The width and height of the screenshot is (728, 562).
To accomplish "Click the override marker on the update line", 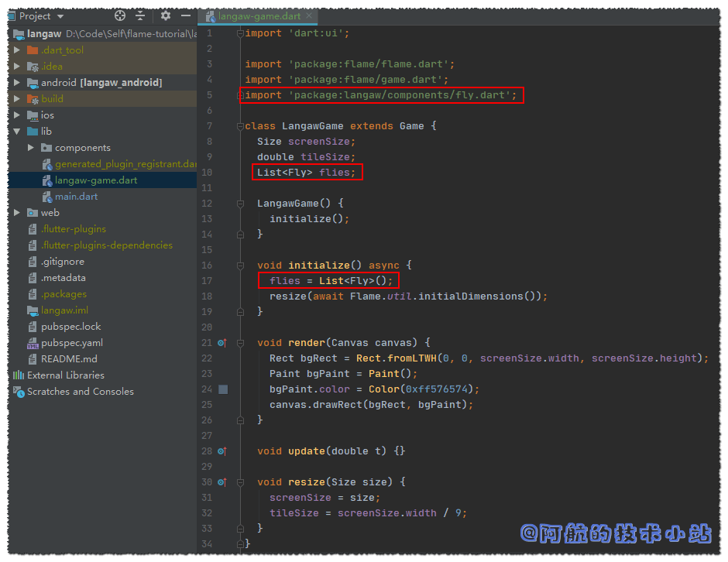I will click(x=221, y=451).
